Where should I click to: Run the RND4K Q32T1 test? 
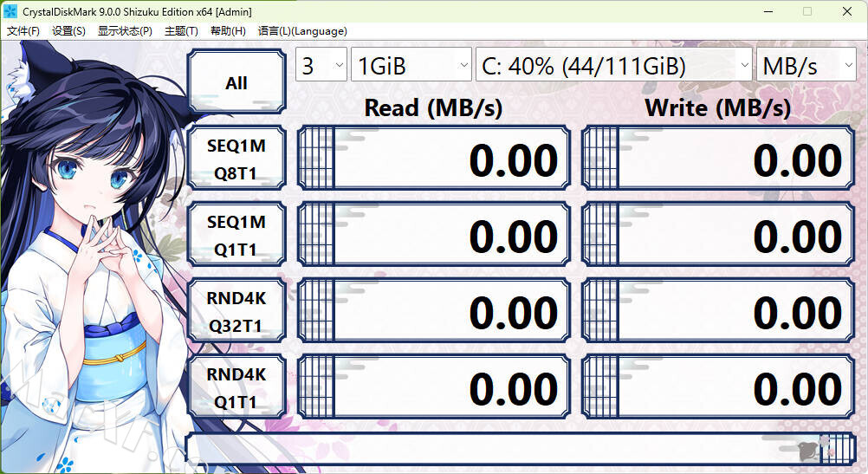tap(236, 311)
